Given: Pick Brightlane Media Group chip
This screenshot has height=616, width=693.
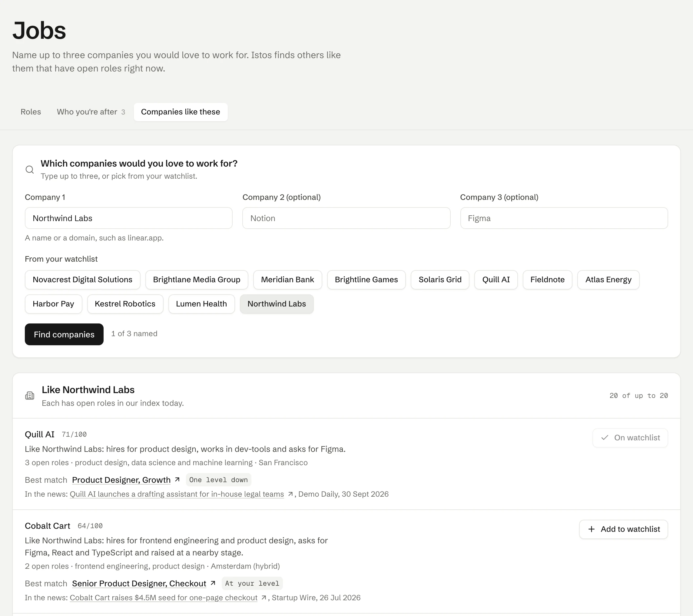Looking at the screenshot, I should pos(197,280).
